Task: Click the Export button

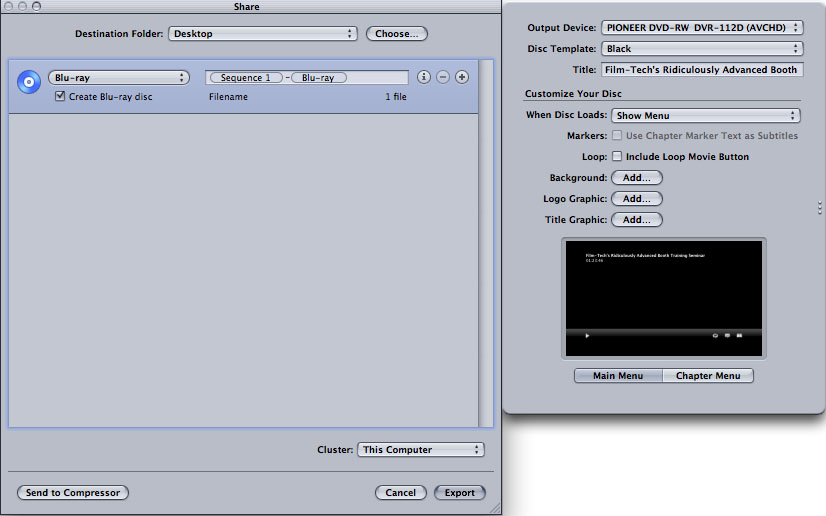Action: (x=459, y=492)
